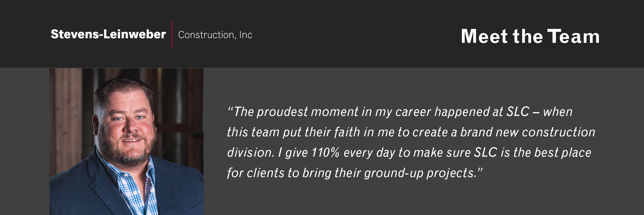Click the quote line starting "this team put"
The image size is (644, 215).
click(x=411, y=132)
